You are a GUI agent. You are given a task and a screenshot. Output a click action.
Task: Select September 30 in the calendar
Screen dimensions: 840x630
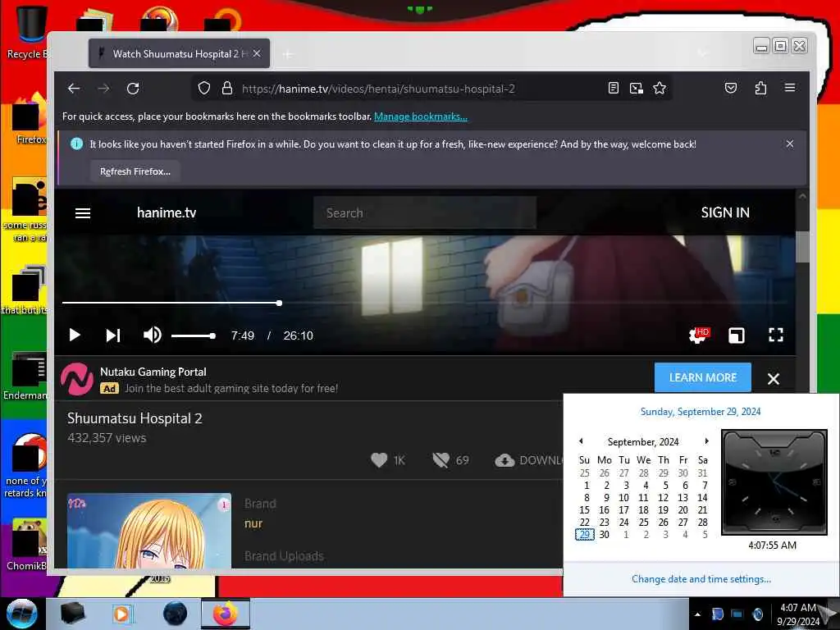pos(605,535)
